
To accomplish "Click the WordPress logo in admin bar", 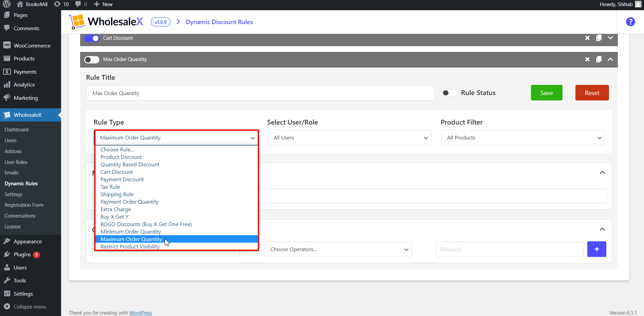I will pyautogui.click(x=7, y=4).
